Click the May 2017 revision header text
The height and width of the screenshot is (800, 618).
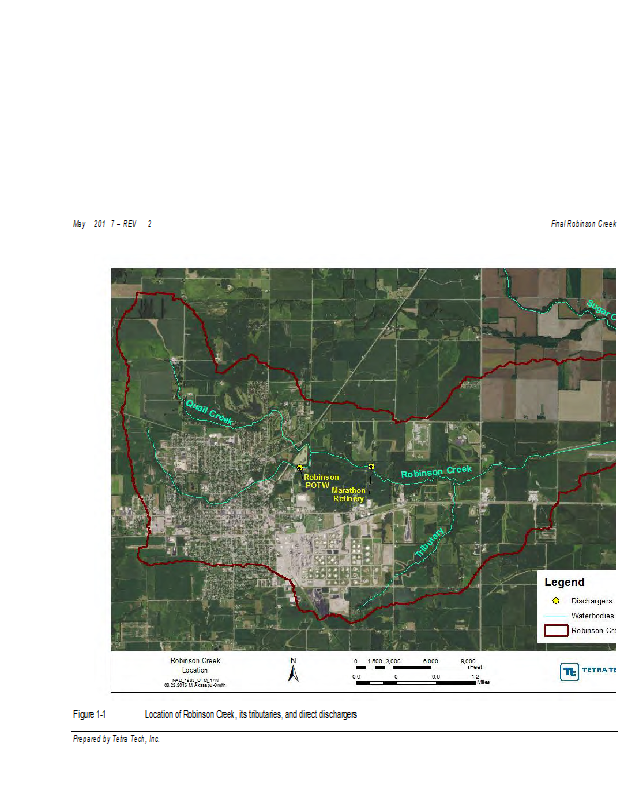coord(111,223)
